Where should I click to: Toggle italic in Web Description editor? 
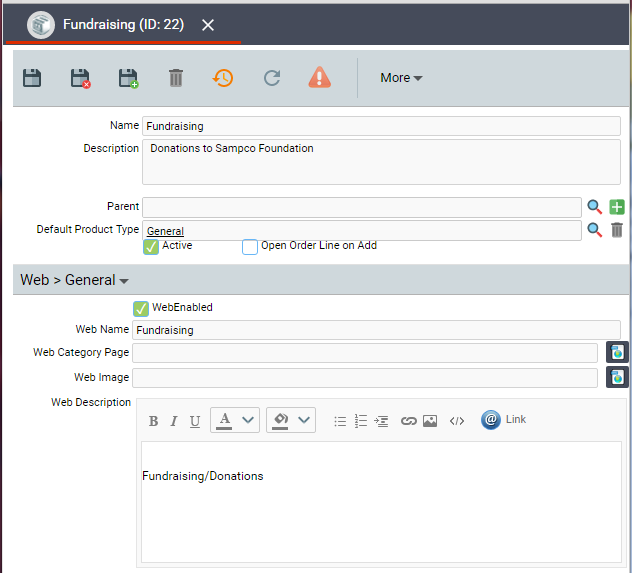[x=174, y=421]
